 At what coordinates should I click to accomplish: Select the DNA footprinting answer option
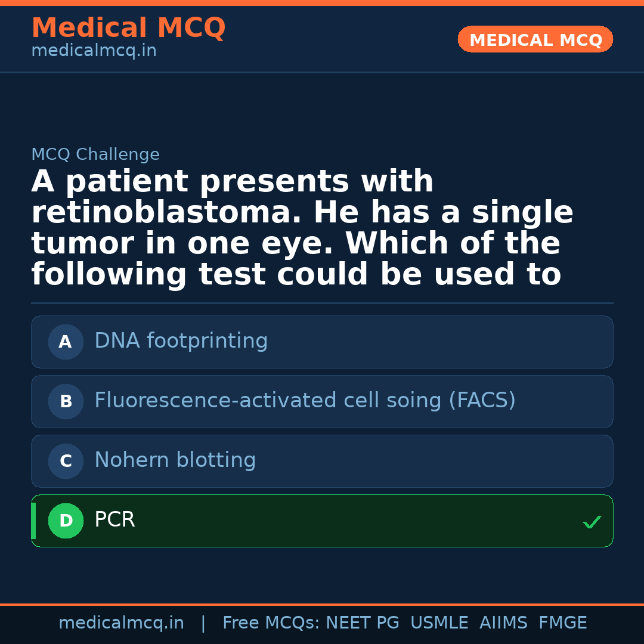pyautogui.click(x=322, y=342)
